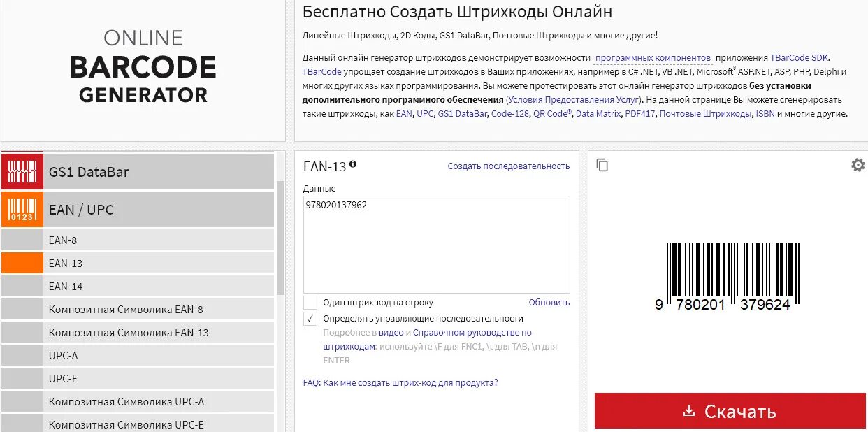Select UPC-E barcode type
Viewport: 868px width, 432px height.
click(x=138, y=378)
